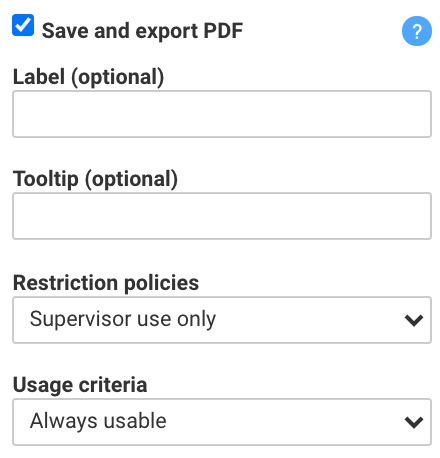The height and width of the screenshot is (458, 440).
Task: Open the Restriction policies dropdown
Action: [x=222, y=320]
